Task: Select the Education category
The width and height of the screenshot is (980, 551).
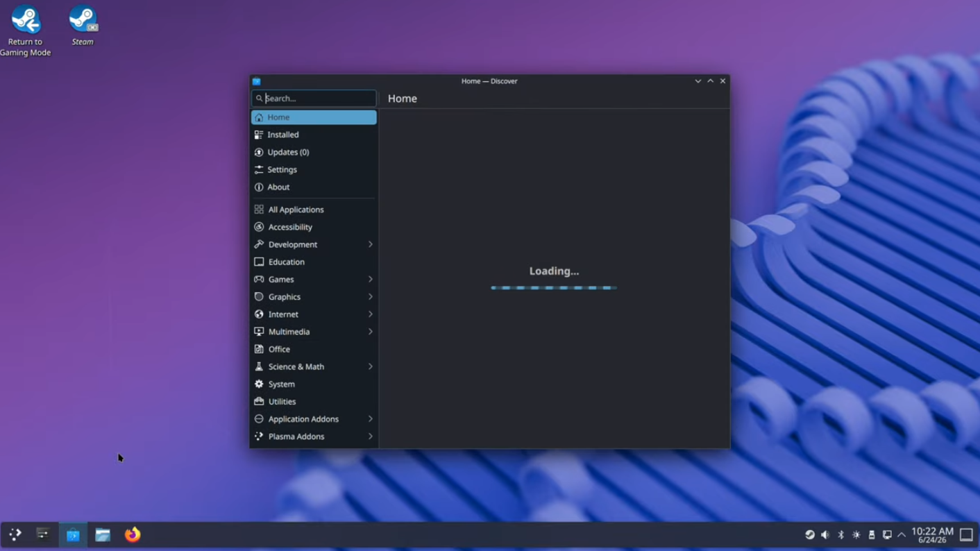Action: [x=314, y=262]
